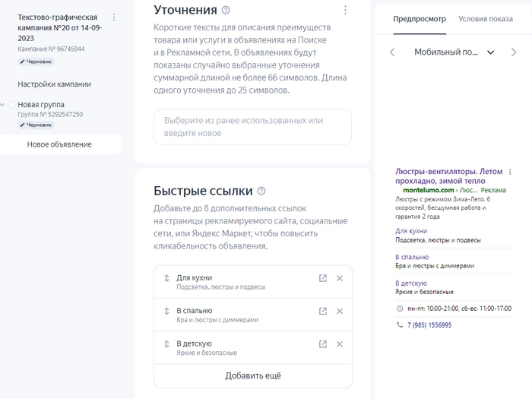Screen dimensions: 532x399
Task: Open three-dot menu in Уточнения section
Action: [x=345, y=10]
